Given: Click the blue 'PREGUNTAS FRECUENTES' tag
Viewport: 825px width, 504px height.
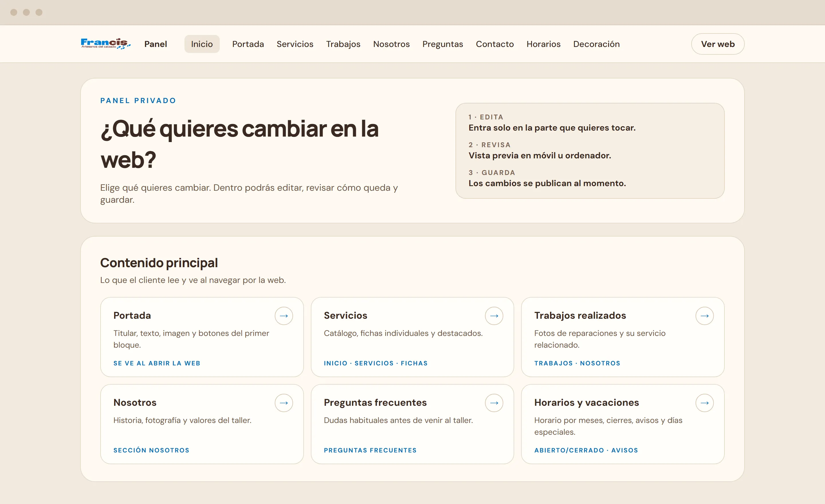Looking at the screenshot, I should [x=370, y=450].
